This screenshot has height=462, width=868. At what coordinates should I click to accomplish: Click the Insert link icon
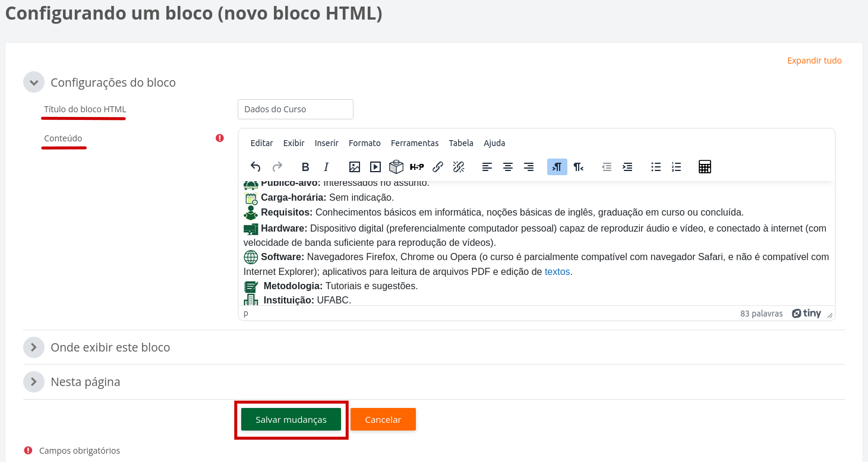tap(437, 167)
